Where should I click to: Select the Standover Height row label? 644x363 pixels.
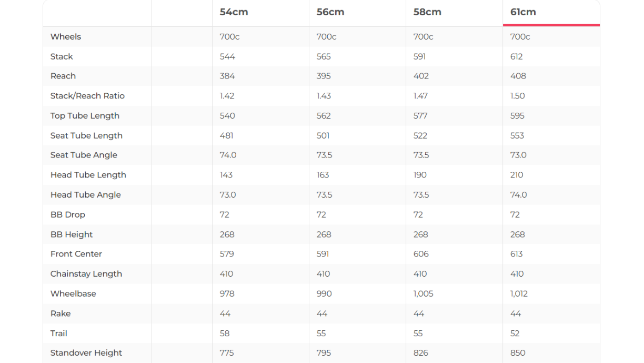coord(86,353)
